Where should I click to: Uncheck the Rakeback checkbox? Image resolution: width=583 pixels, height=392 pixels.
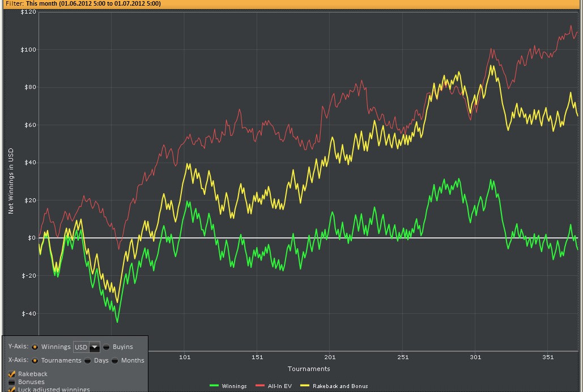(12, 374)
